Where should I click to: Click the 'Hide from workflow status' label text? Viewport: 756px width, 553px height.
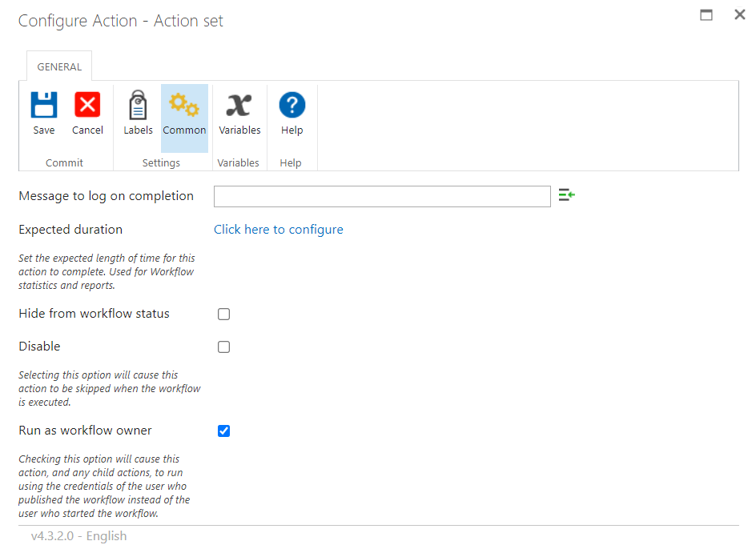94,314
